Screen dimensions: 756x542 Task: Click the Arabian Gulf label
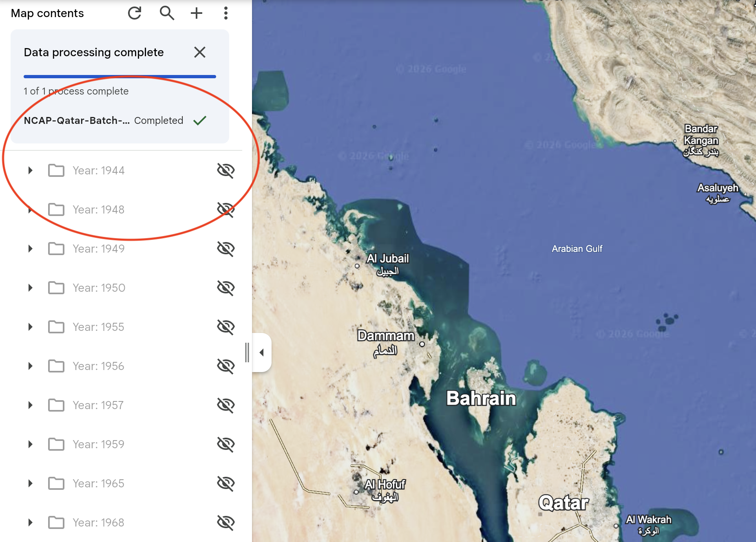[577, 249]
